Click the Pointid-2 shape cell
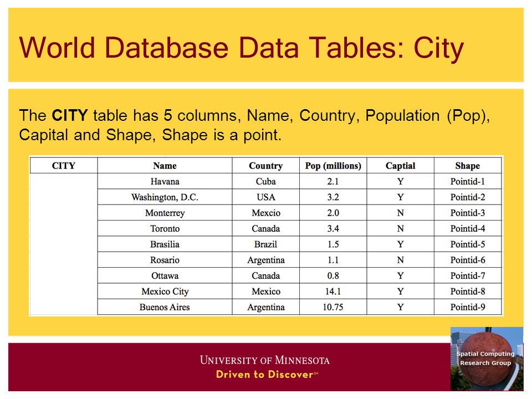Screen dimensions: 532x399 tap(468, 197)
